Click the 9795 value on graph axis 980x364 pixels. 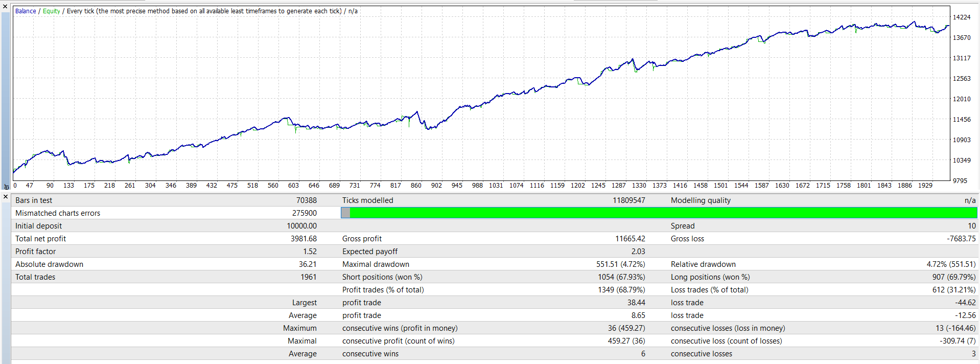(x=960, y=180)
